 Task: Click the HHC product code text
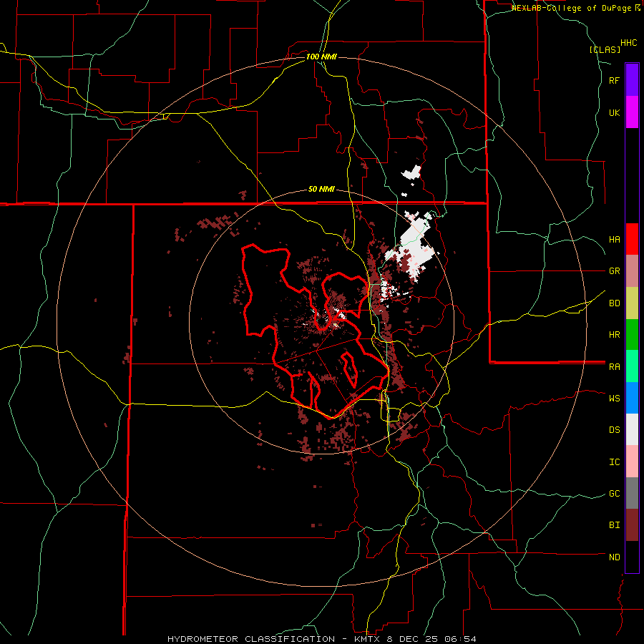[x=629, y=43]
